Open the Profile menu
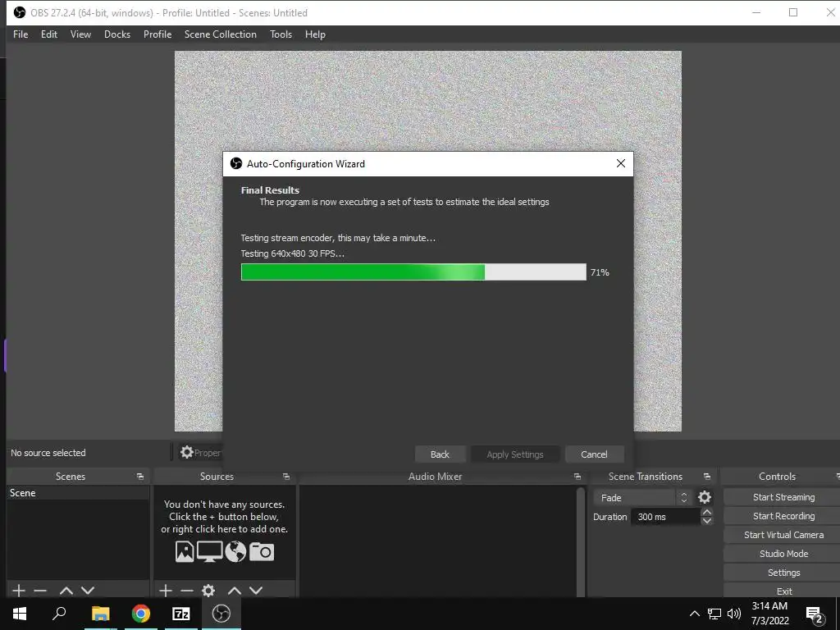The width and height of the screenshot is (840, 630). pos(157,34)
